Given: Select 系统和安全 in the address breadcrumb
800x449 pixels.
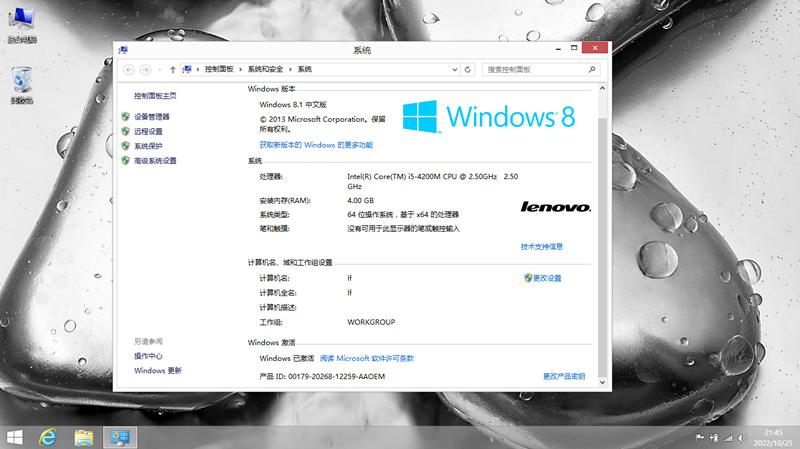Looking at the screenshot, I should [265, 69].
